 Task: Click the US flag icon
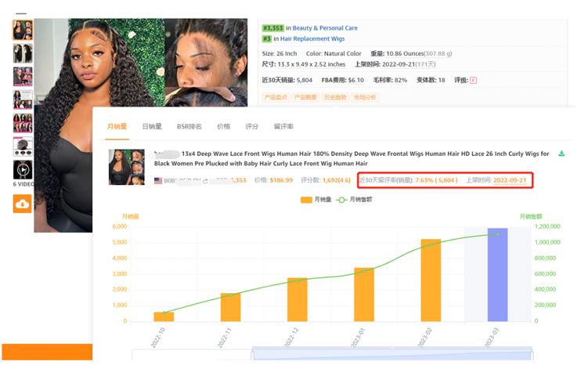[x=158, y=180]
